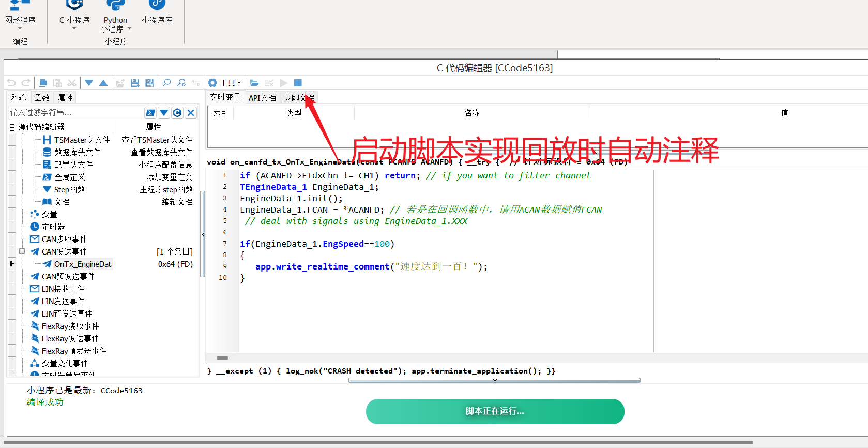The width and height of the screenshot is (868, 448).
Task: Click the filter string input field
Action: [x=75, y=113]
